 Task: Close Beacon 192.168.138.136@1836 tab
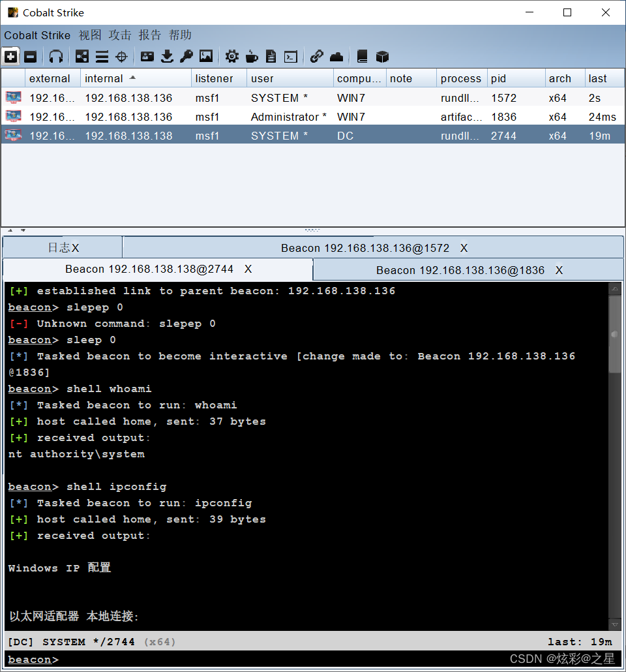[x=559, y=270]
